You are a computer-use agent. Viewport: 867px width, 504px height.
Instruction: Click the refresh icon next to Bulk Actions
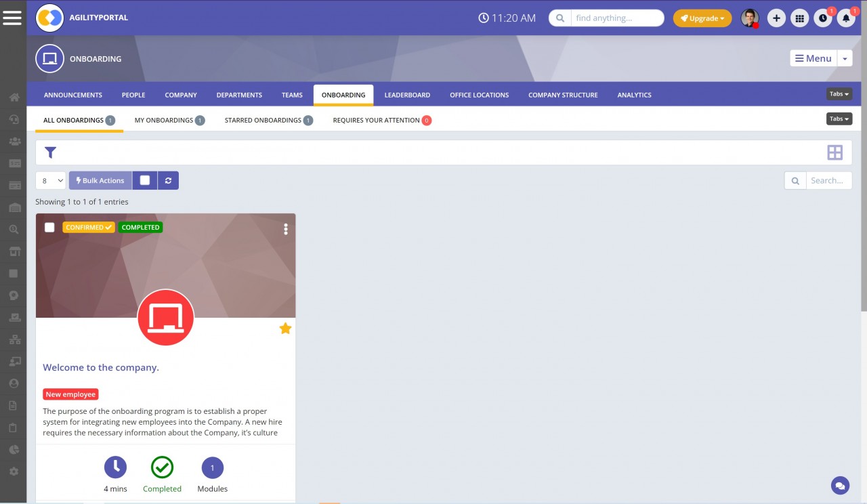point(168,180)
